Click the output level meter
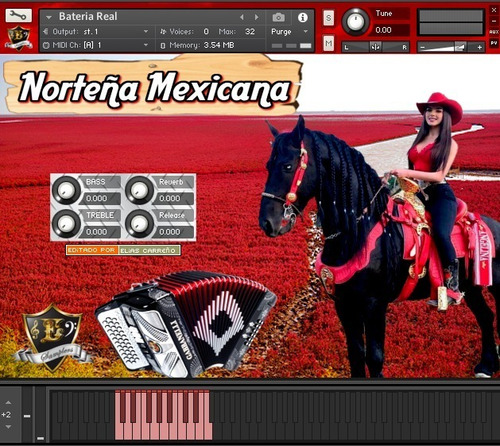 (x=451, y=22)
